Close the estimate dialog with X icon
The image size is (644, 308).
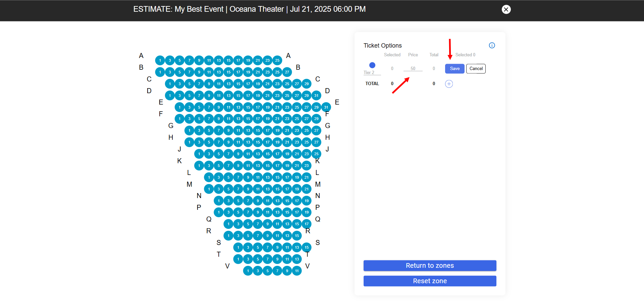[506, 9]
